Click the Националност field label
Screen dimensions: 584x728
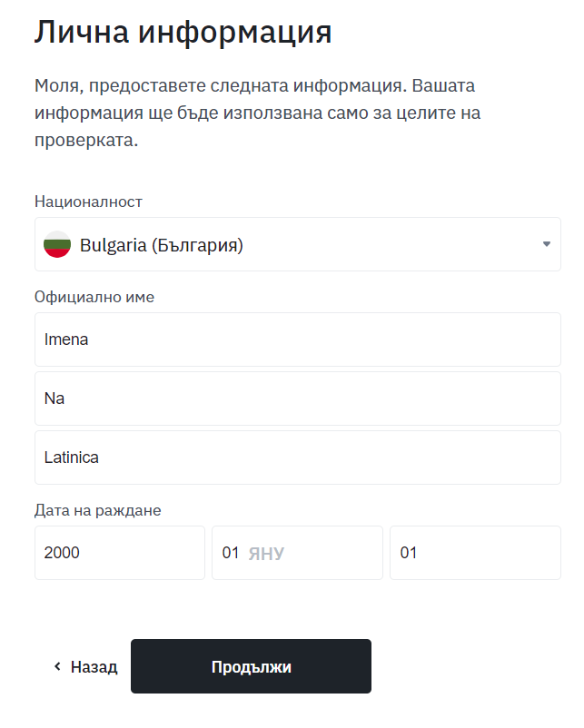pos(88,202)
